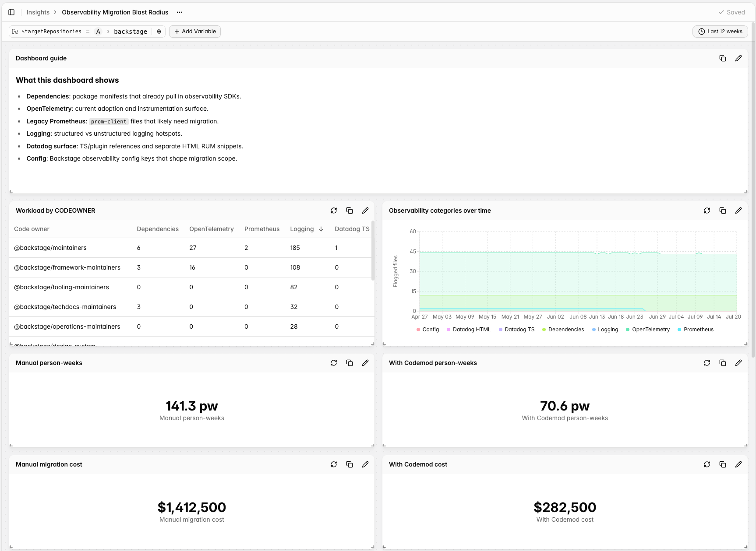Toggle the OpenTelemetry series in chart legend
This screenshot has height=551, width=756.
tap(648, 330)
